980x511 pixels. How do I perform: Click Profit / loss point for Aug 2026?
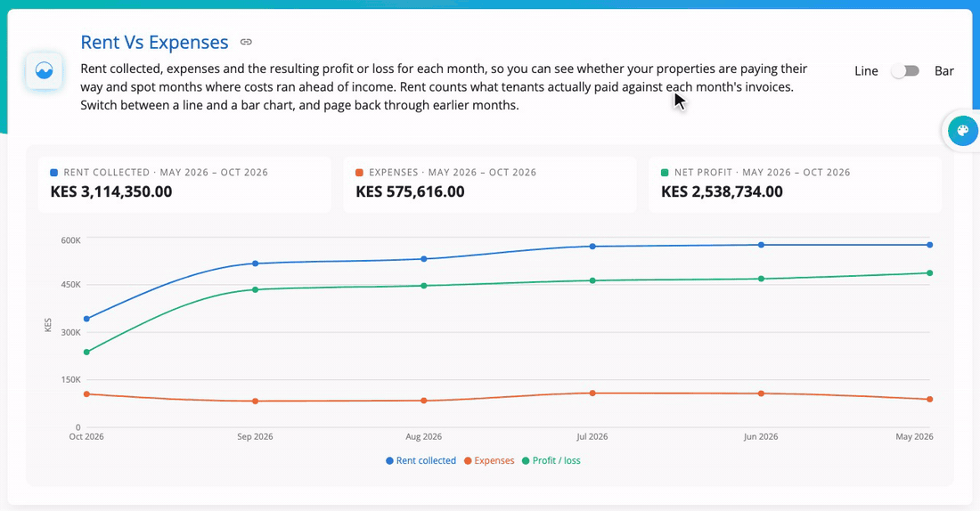pos(424,286)
